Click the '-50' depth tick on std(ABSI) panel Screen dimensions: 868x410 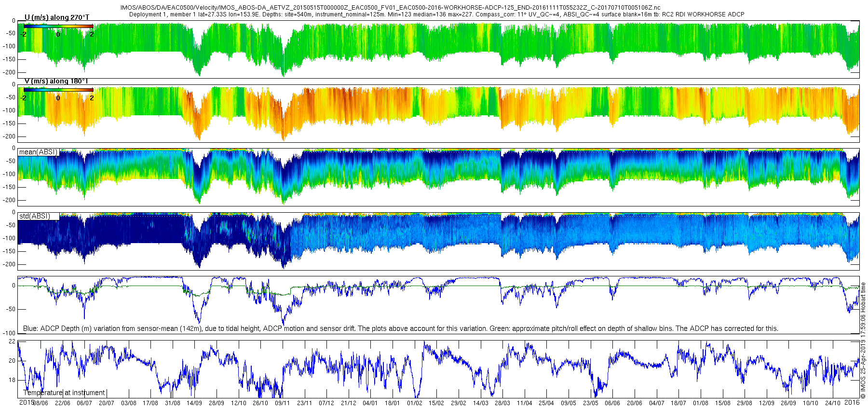[12, 225]
